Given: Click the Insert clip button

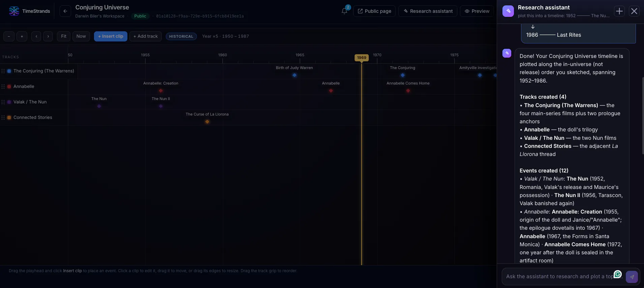Looking at the screenshot, I should tap(111, 36).
